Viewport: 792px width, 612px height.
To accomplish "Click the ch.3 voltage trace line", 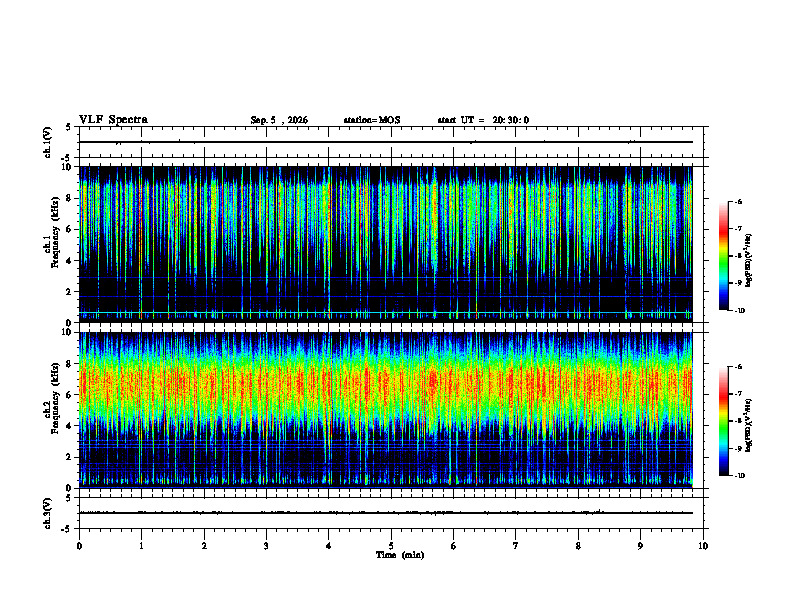I will pos(386,513).
